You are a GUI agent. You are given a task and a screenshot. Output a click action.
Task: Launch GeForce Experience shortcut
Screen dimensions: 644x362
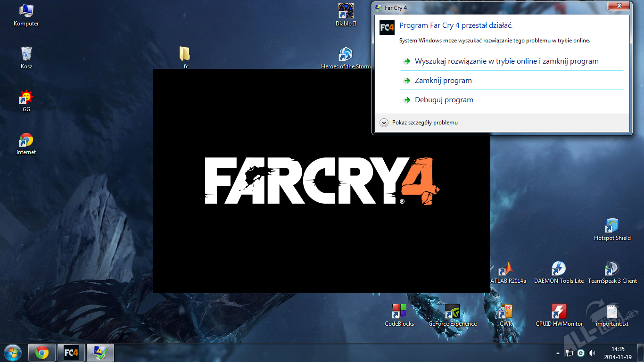(x=453, y=312)
